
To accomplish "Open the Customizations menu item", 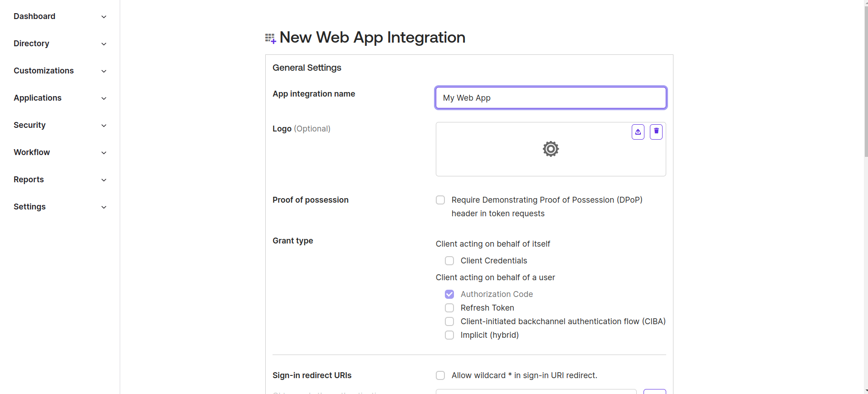I will click(44, 71).
